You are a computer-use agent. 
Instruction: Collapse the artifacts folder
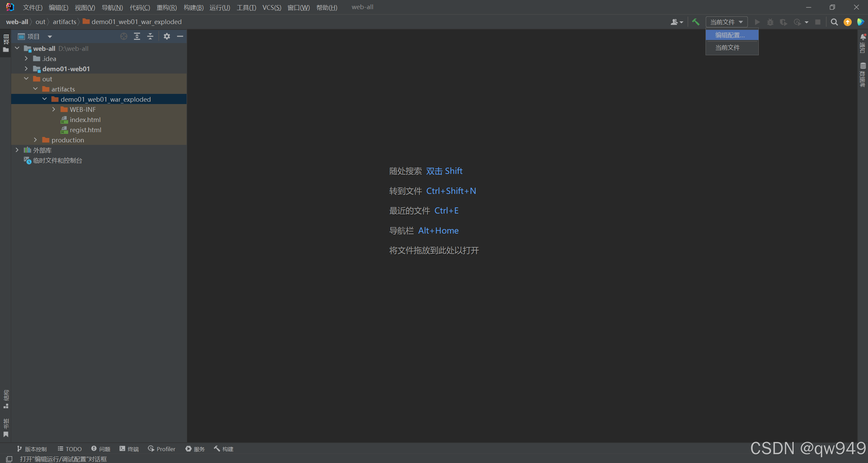pos(35,89)
